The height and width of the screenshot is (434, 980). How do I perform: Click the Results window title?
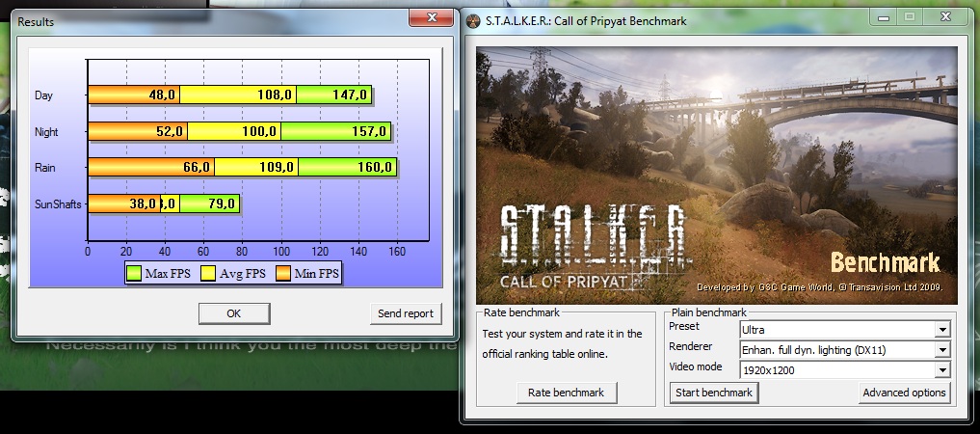[36, 22]
